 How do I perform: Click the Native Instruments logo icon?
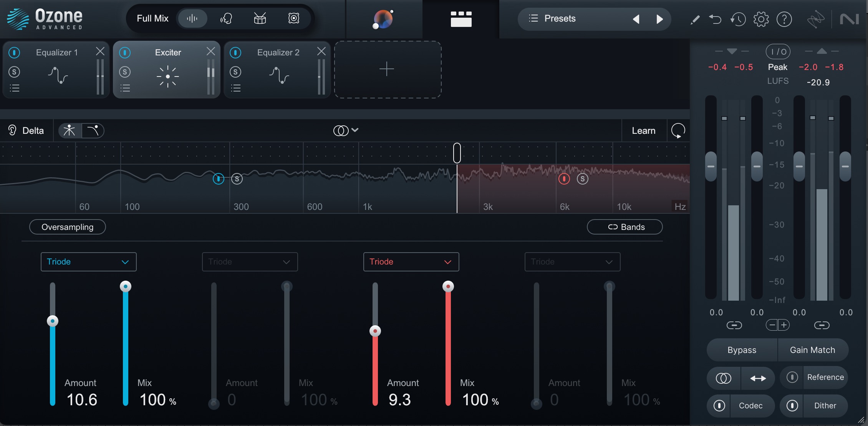click(849, 19)
